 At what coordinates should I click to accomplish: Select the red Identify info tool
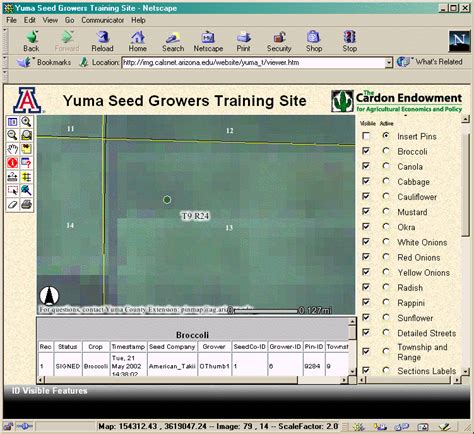[13, 163]
